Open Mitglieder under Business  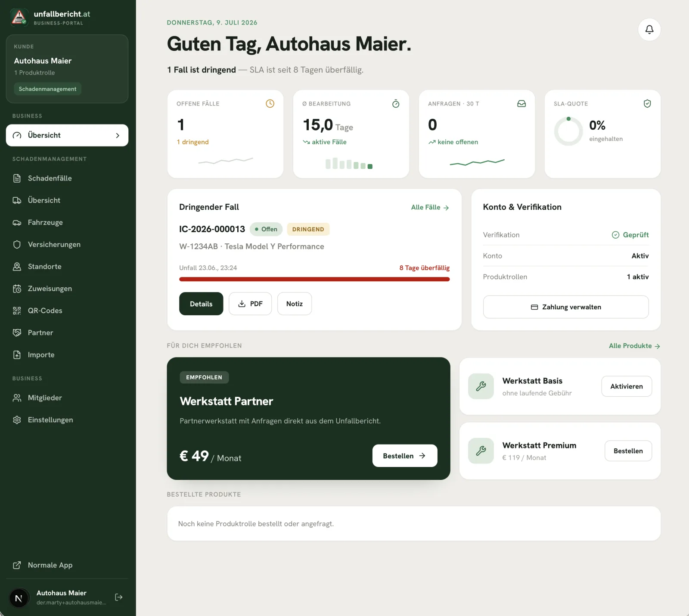coord(67,398)
